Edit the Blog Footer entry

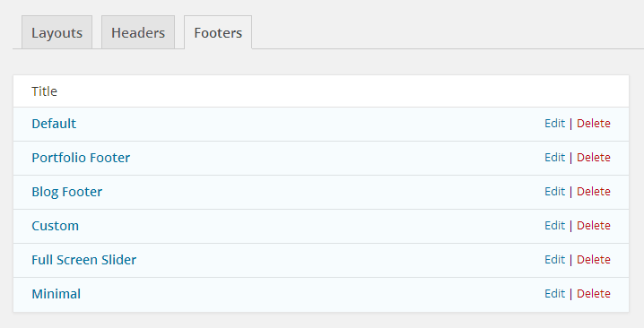554,191
